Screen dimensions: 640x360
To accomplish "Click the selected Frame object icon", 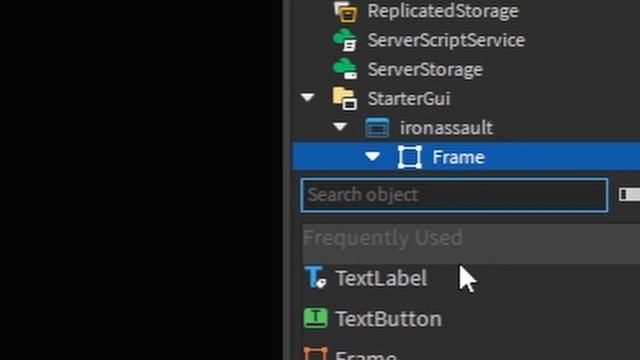I will point(409,157).
